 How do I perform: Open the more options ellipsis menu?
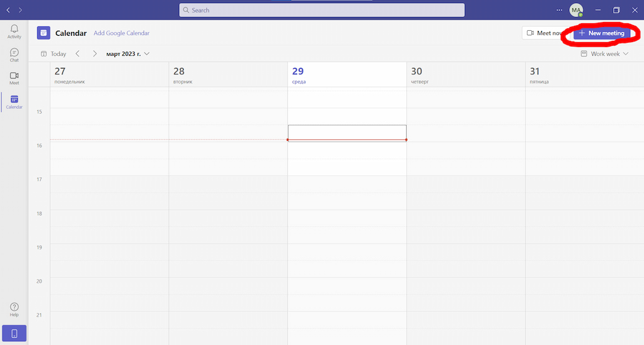(x=560, y=10)
